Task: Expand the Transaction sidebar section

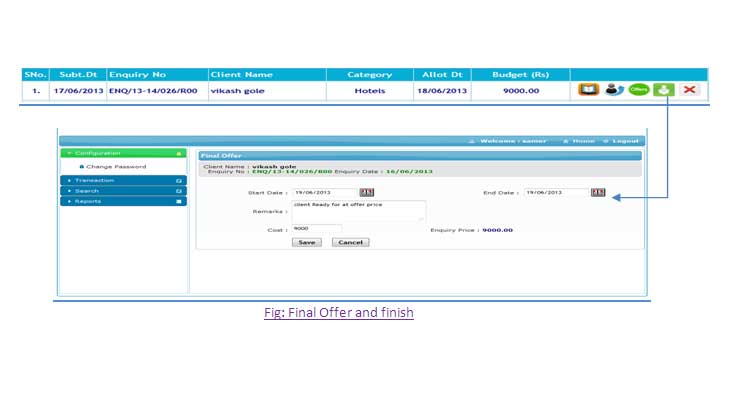Action: tap(124, 180)
